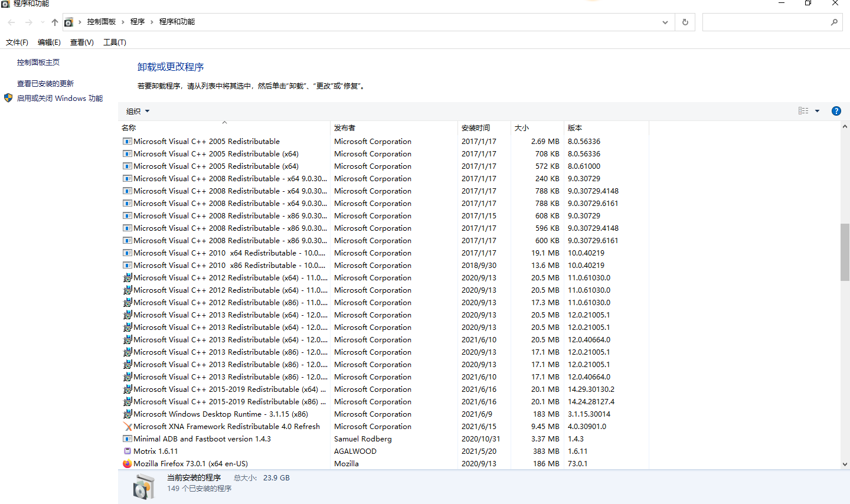Go up one level with the up arrow
The height and width of the screenshot is (504, 850).
54,22
